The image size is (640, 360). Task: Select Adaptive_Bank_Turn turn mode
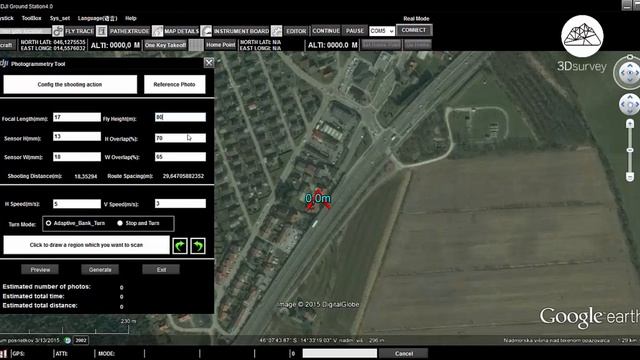point(49,223)
